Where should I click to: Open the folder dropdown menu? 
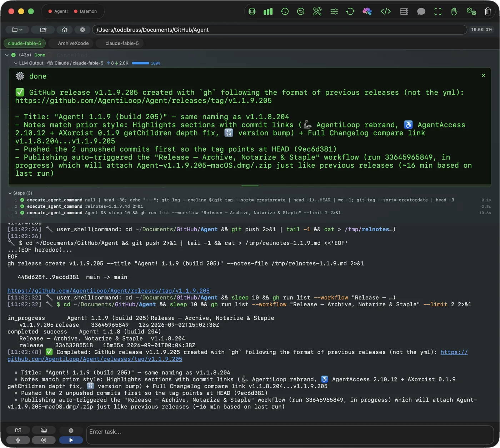pyautogui.click(x=17, y=30)
